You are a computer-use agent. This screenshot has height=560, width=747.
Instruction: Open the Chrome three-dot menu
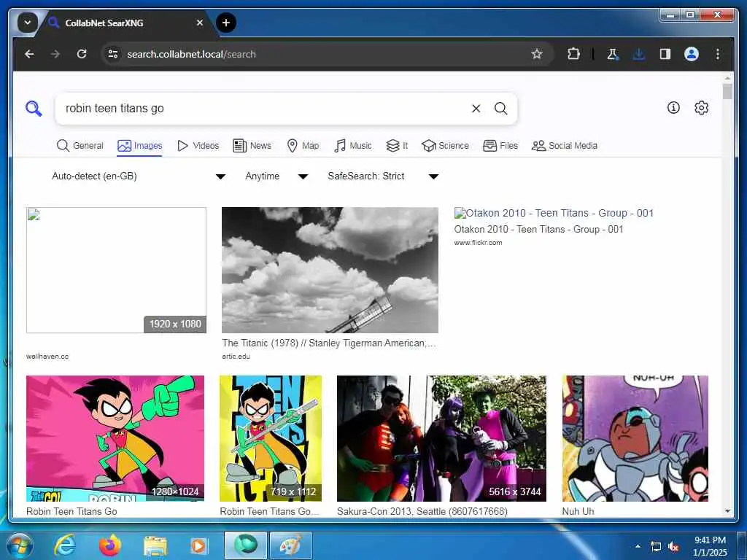[x=718, y=54]
